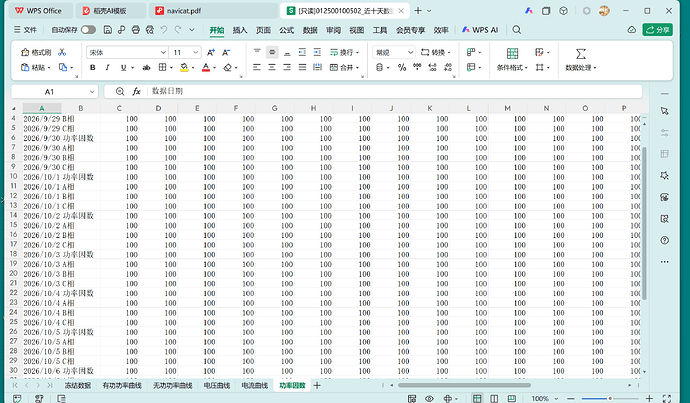Open the convert (转换) dropdown

click(x=436, y=52)
